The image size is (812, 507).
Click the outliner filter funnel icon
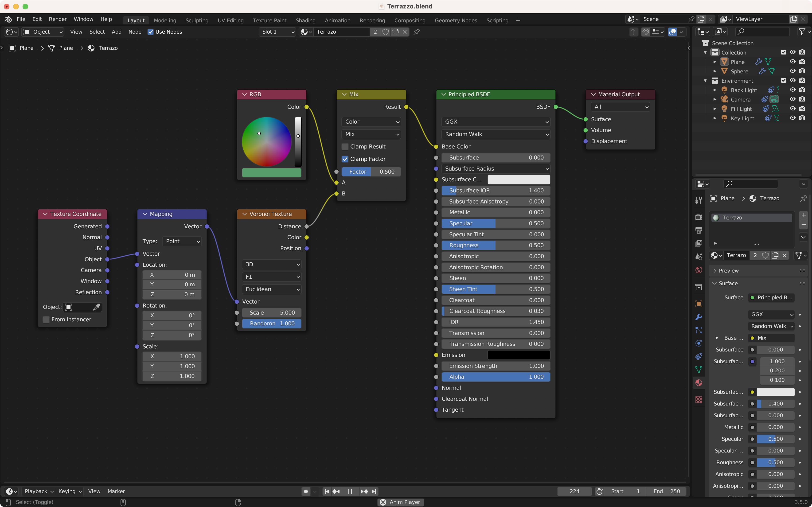coord(802,31)
